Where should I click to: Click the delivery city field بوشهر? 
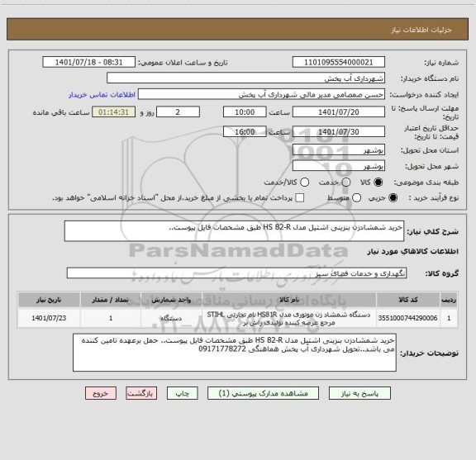339,166
